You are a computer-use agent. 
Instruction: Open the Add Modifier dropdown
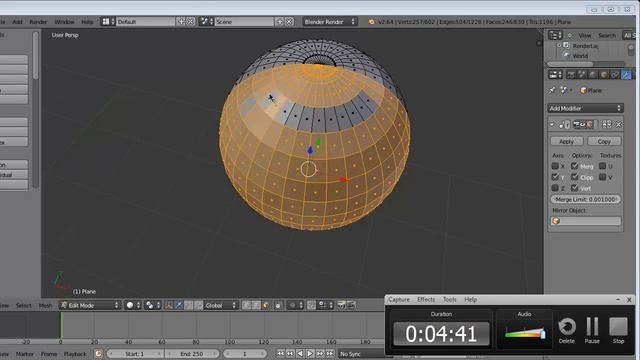pos(585,108)
